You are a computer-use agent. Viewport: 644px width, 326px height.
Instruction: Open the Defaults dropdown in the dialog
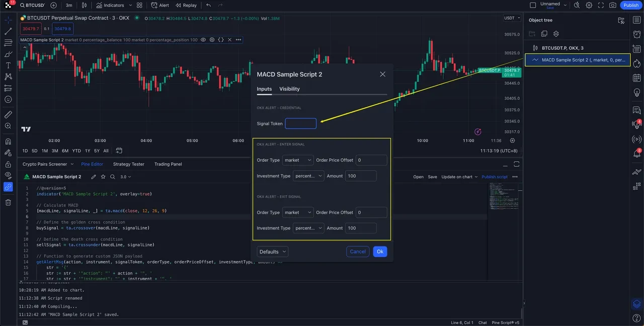point(272,251)
